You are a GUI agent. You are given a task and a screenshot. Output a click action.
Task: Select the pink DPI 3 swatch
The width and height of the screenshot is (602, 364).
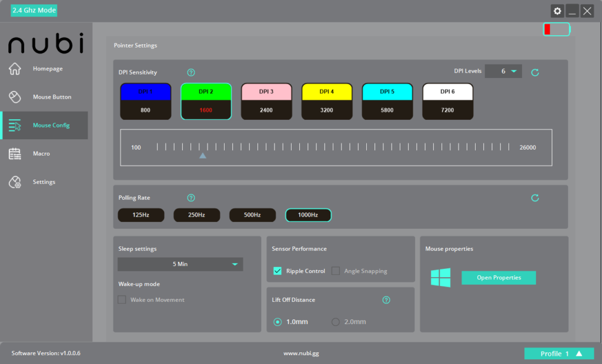point(266,92)
